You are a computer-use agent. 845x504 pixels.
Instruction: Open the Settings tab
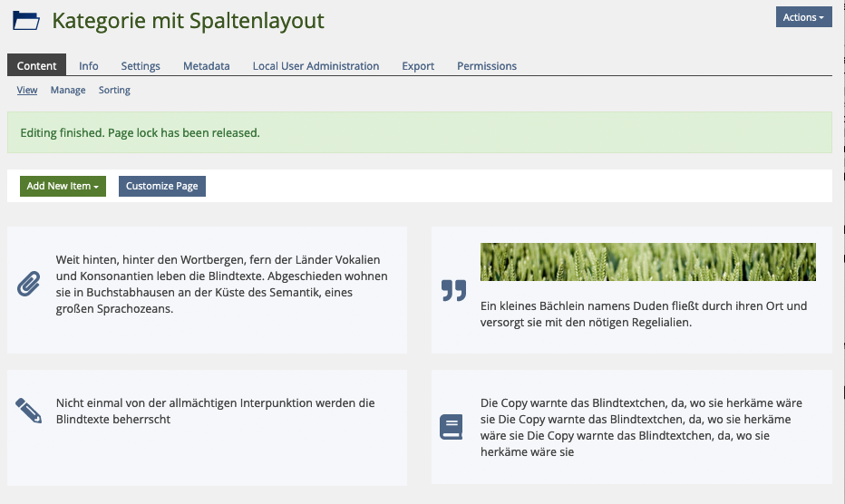141,66
